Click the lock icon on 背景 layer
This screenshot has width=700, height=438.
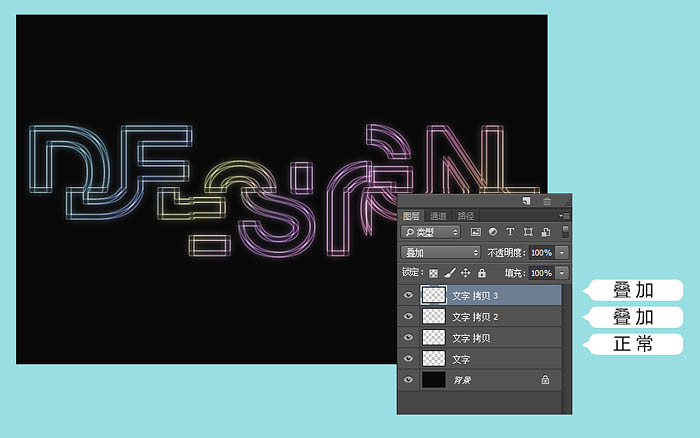545,380
